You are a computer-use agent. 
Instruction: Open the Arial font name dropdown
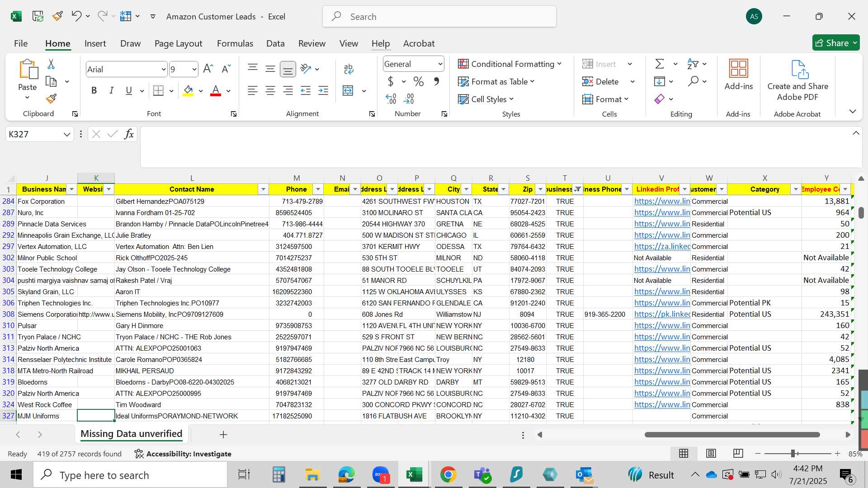pos(163,69)
